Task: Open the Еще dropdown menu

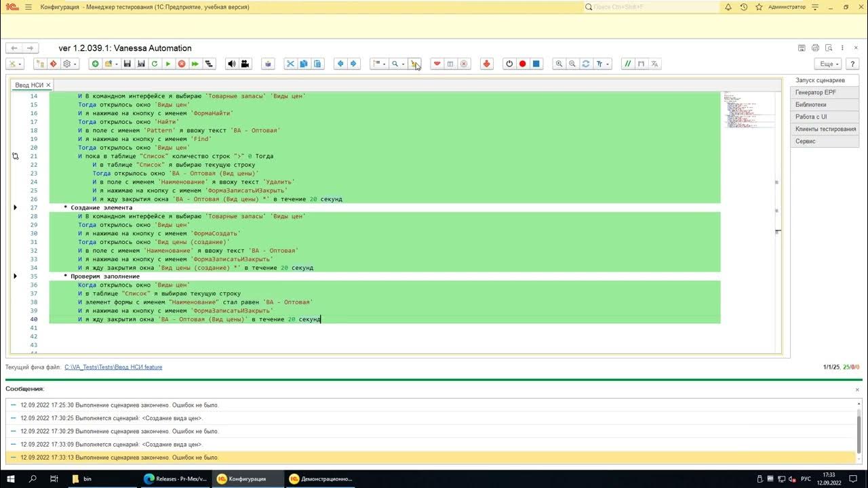Action: click(x=829, y=64)
